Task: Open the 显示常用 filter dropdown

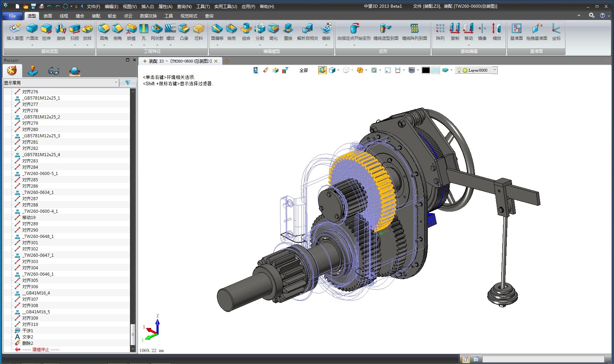Action: (x=116, y=83)
